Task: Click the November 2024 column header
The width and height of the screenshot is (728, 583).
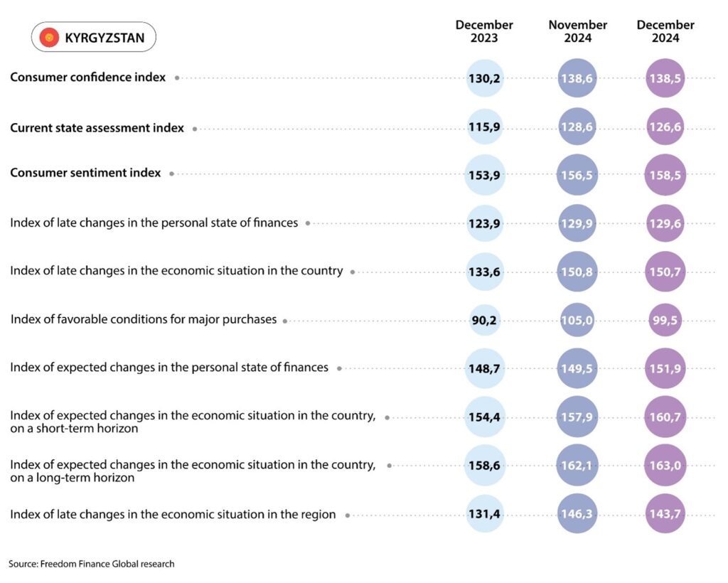Action: pyautogui.click(x=577, y=31)
